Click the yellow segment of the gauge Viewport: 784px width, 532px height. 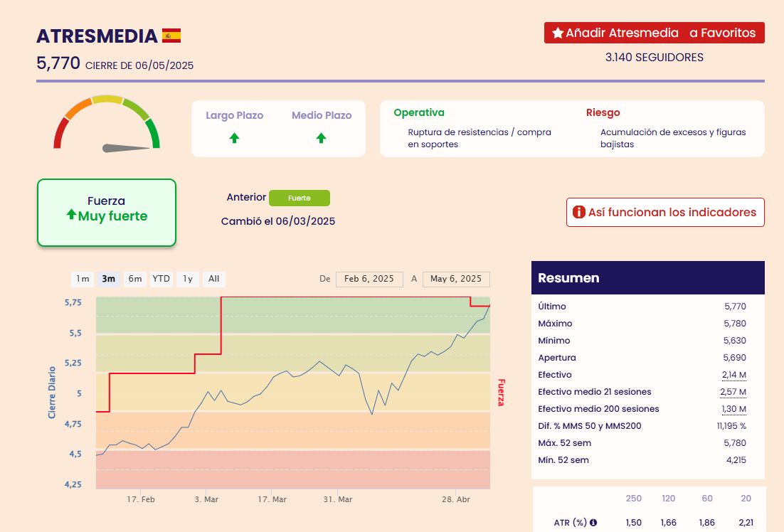click(x=107, y=100)
